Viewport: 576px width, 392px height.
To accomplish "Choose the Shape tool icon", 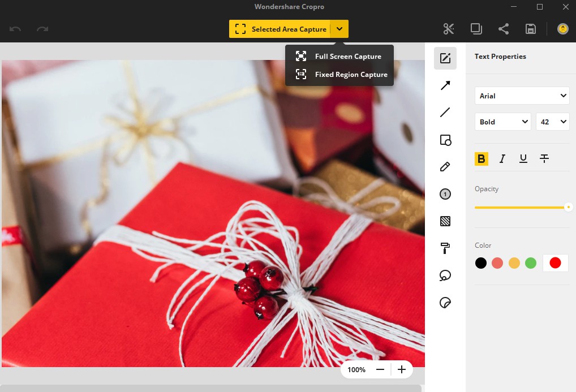I will pos(445,140).
